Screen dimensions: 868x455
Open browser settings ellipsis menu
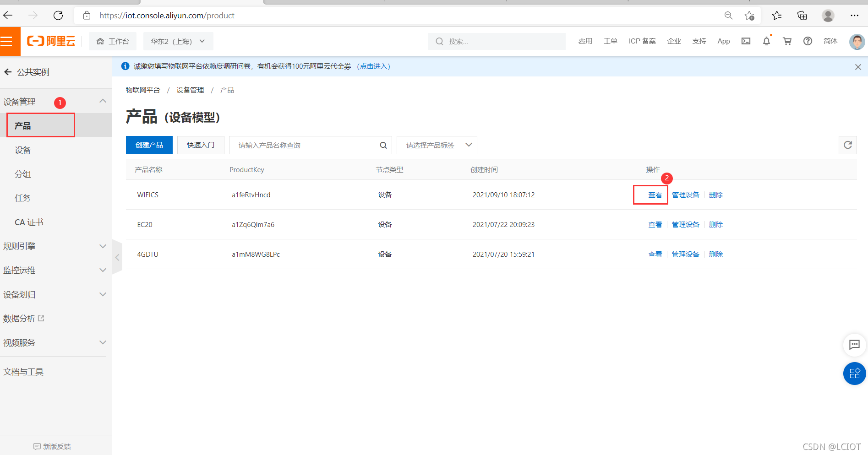[854, 16]
